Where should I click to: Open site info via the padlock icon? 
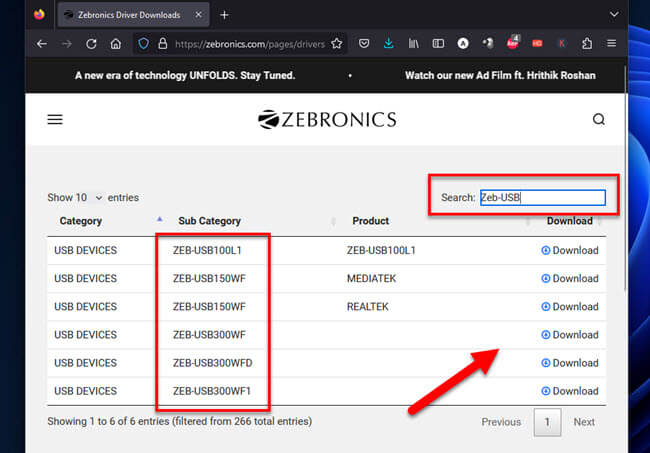pyautogui.click(x=162, y=44)
